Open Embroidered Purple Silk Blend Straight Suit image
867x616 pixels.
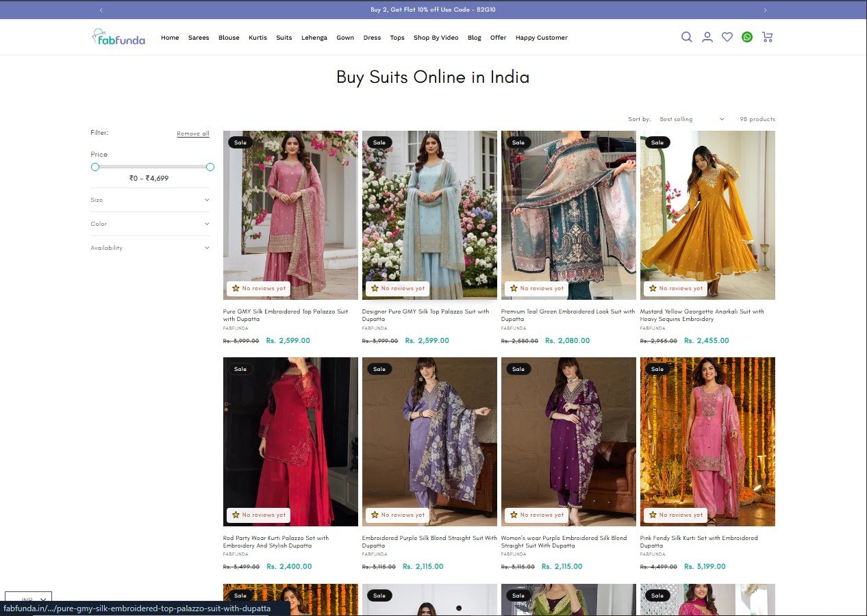(429, 441)
